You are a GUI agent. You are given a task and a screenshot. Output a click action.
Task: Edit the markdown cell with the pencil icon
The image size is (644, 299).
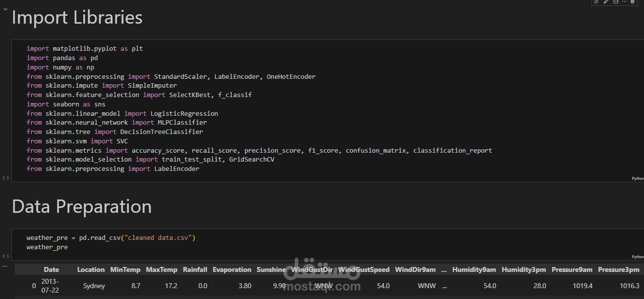coord(606,2)
